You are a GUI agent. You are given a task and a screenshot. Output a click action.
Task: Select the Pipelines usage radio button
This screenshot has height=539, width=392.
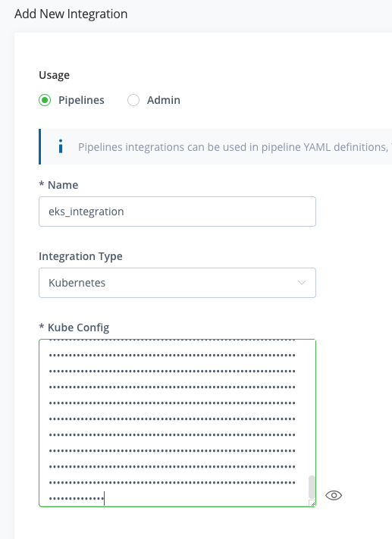click(x=45, y=100)
